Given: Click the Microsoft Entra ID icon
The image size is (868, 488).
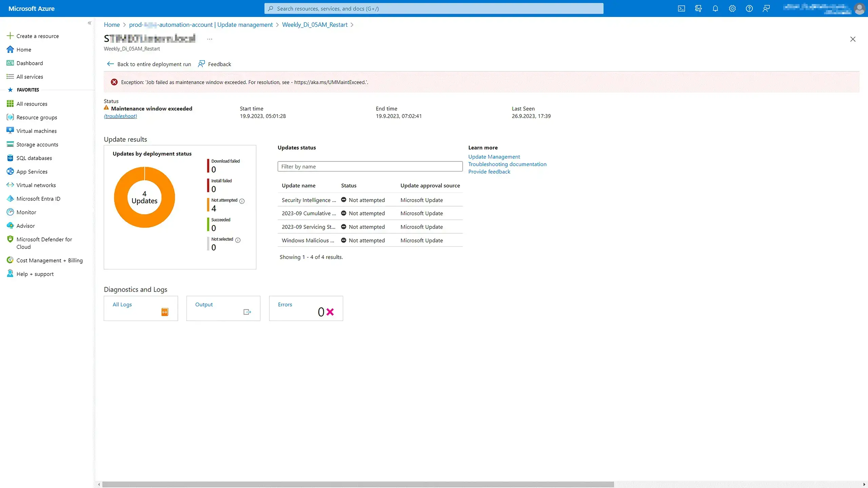Looking at the screenshot, I should click(10, 199).
